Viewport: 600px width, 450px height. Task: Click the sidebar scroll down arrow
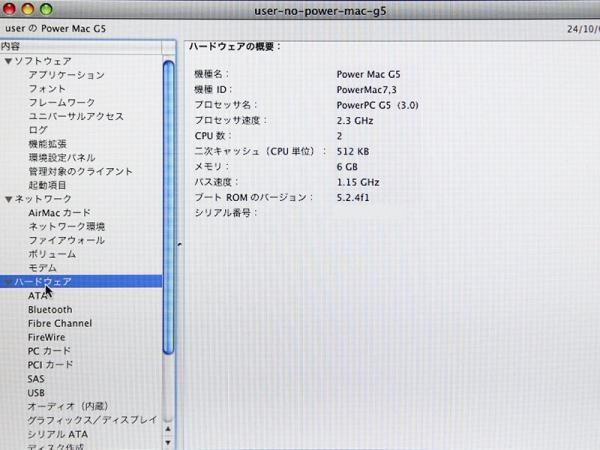(x=168, y=443)
